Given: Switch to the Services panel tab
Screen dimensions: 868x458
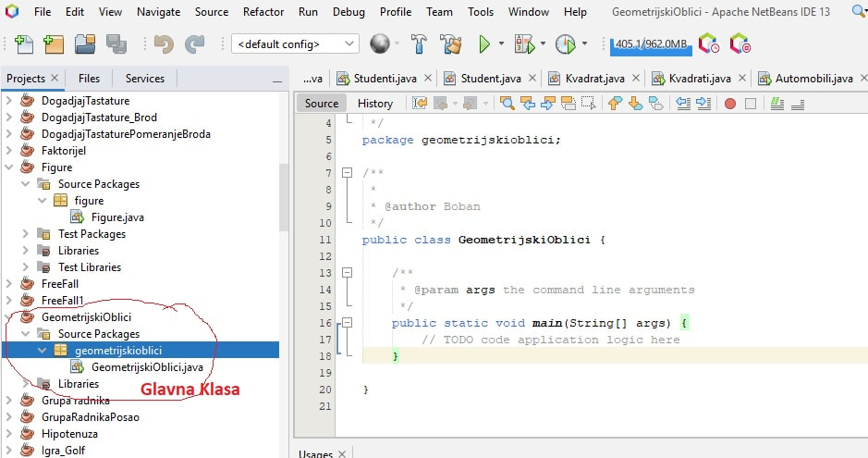Looking at the screenshot, I should [145, 79].
